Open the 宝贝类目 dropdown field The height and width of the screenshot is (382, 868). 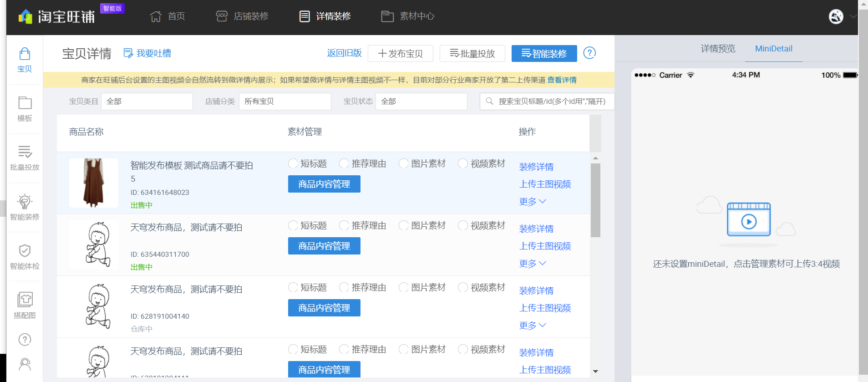tap(147, 102)
